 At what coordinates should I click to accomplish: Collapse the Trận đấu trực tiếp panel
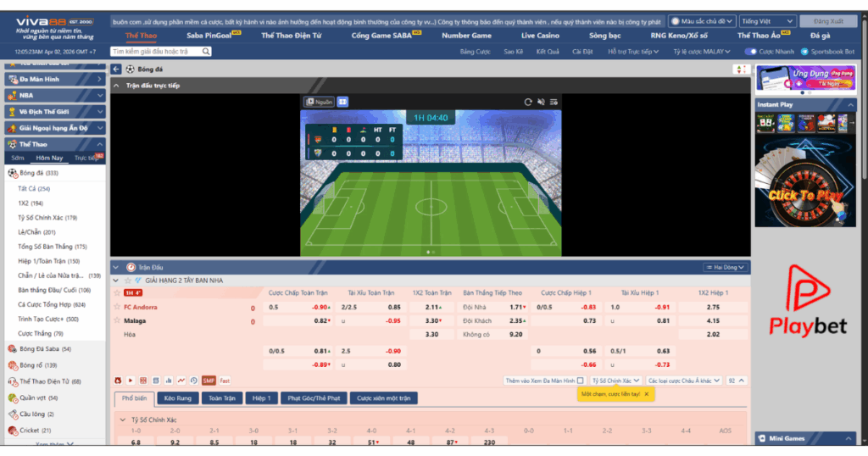(116, 86)
